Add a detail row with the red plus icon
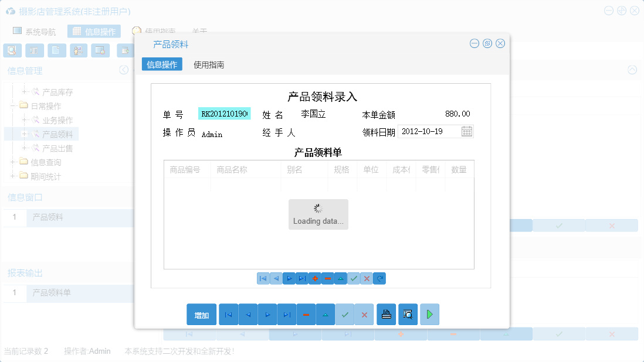This screenshot has height=362, width=644. click(x=314, y=278)
